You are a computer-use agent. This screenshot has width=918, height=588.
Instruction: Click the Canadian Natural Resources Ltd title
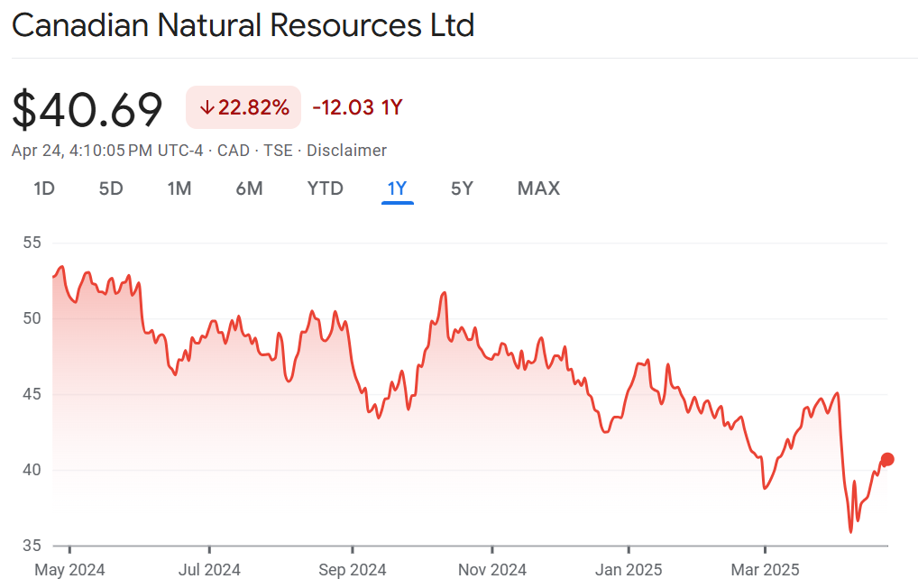(243, 25)
